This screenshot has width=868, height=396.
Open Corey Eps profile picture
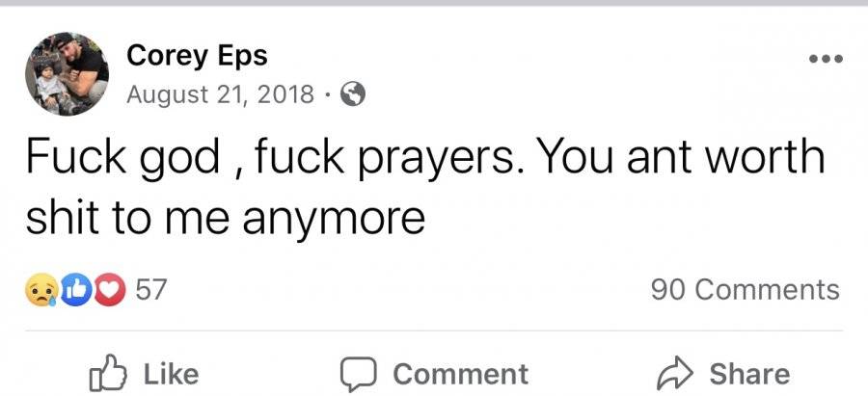coord(67,73)
